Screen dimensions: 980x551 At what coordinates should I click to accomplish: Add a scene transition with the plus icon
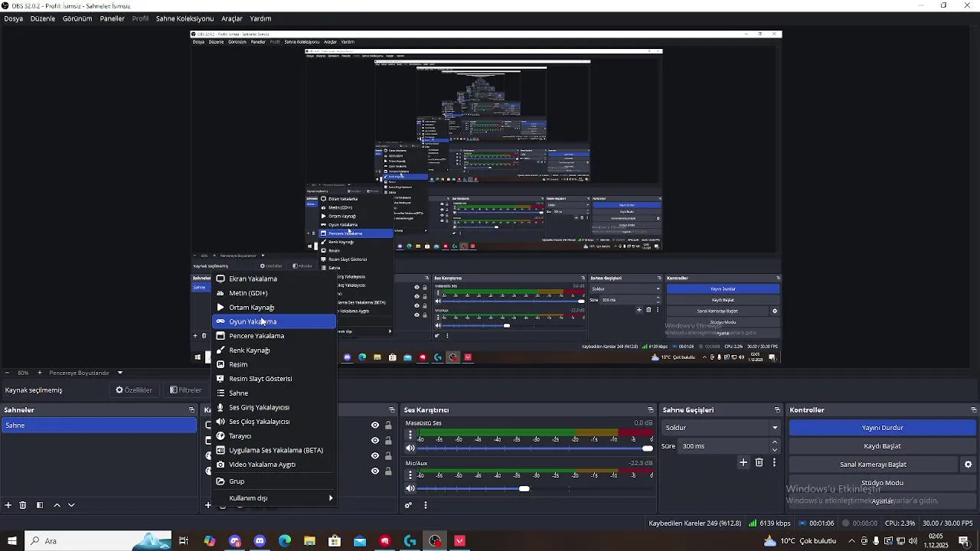pyautogui.click(x=743, y=462)
